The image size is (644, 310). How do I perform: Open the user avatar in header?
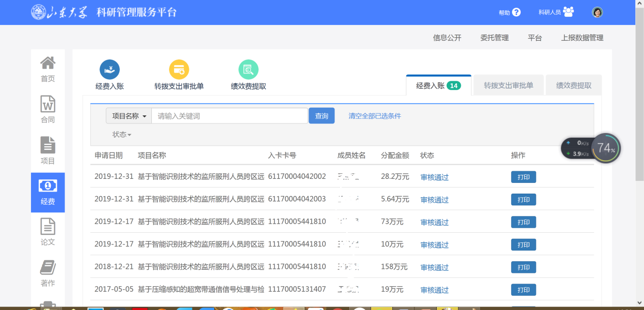click(x=597, y=12)
